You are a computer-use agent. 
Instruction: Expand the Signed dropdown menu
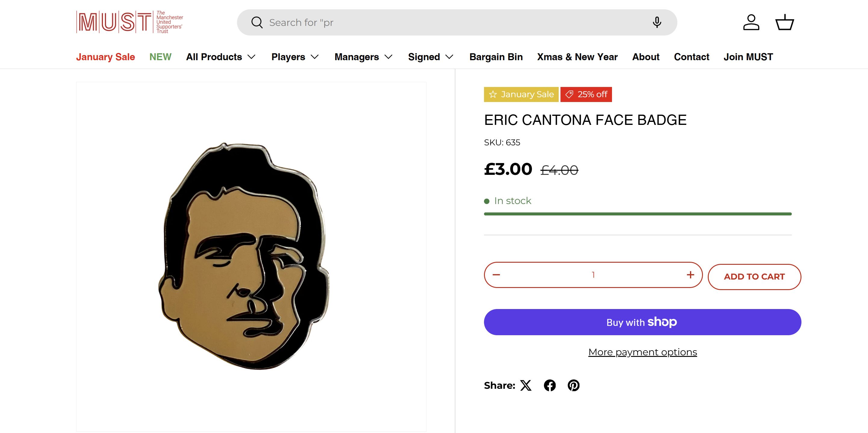click(x=430, y=57)
